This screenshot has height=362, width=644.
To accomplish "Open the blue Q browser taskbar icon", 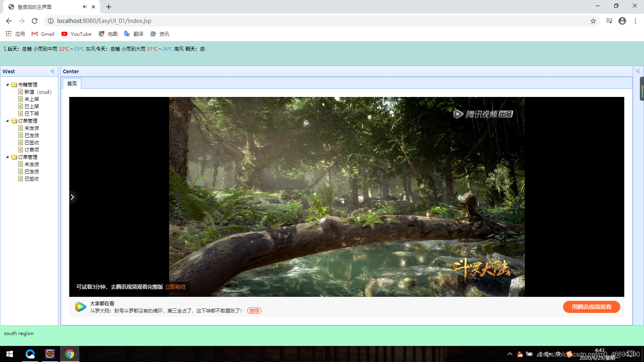I will point(30,354).
